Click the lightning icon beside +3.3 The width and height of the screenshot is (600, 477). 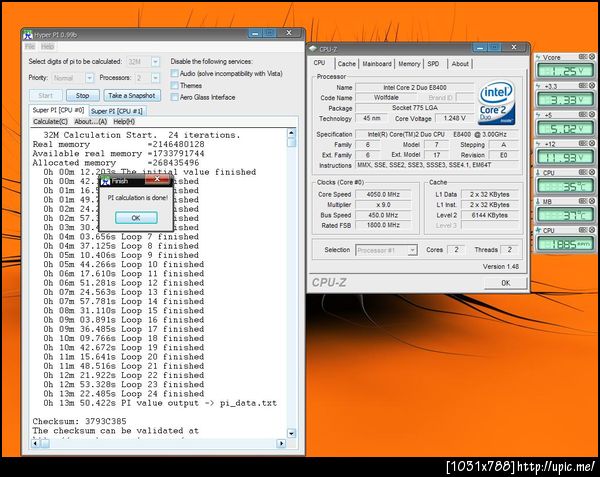[x=538, y=86]
